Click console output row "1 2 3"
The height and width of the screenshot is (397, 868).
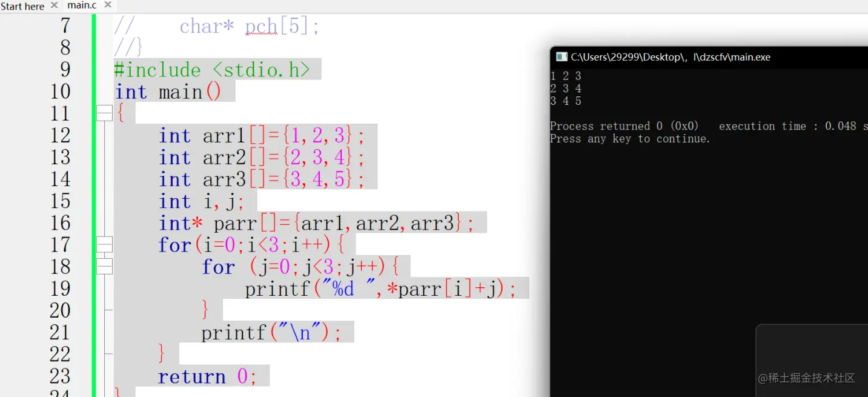pyautogui.click(x=566, y=76)
